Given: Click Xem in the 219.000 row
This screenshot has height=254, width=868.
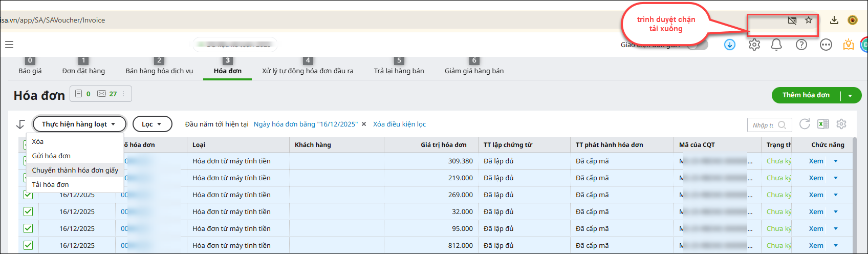Looking at the screenshot, I should click(816, 178).
